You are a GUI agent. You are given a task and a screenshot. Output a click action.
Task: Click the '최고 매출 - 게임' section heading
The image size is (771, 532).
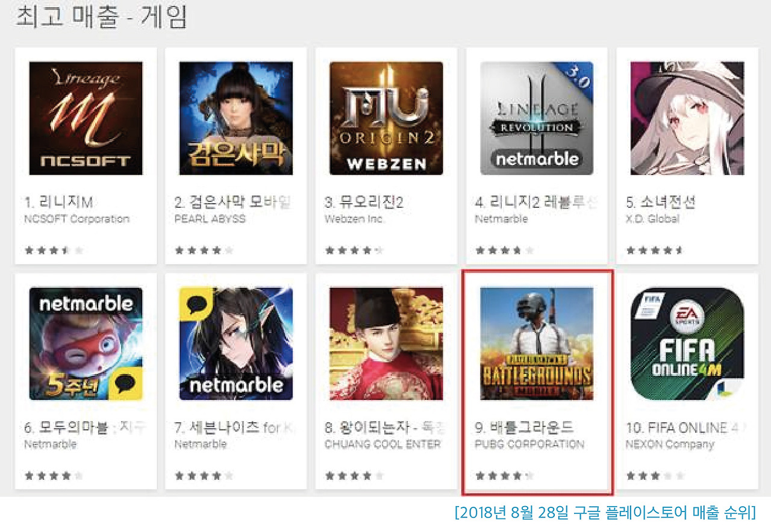[101, 17]
